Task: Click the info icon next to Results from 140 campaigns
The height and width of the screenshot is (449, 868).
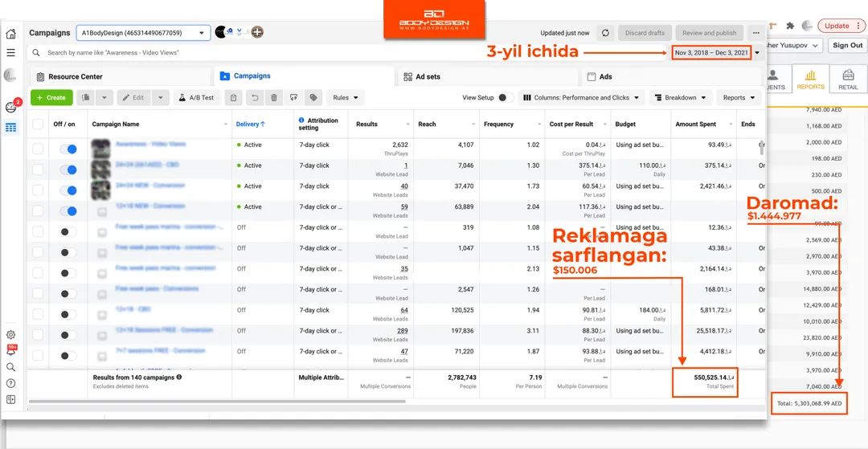Action: pos(178,378)
